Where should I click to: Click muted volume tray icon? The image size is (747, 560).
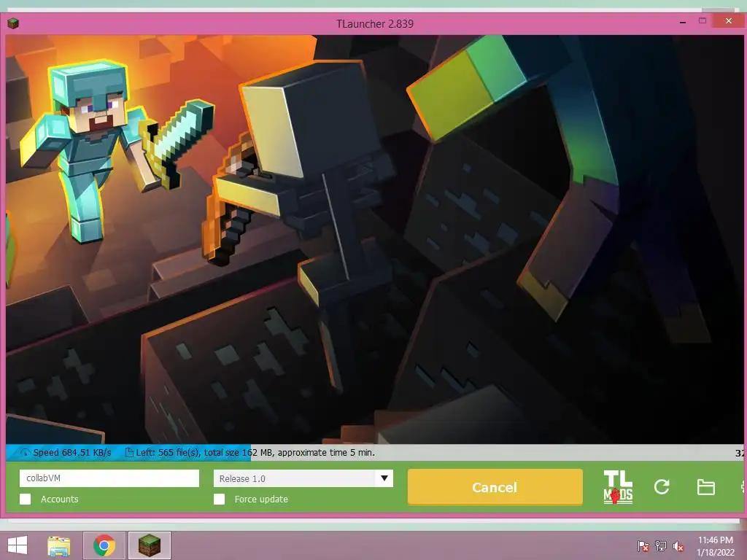[678, 546]
